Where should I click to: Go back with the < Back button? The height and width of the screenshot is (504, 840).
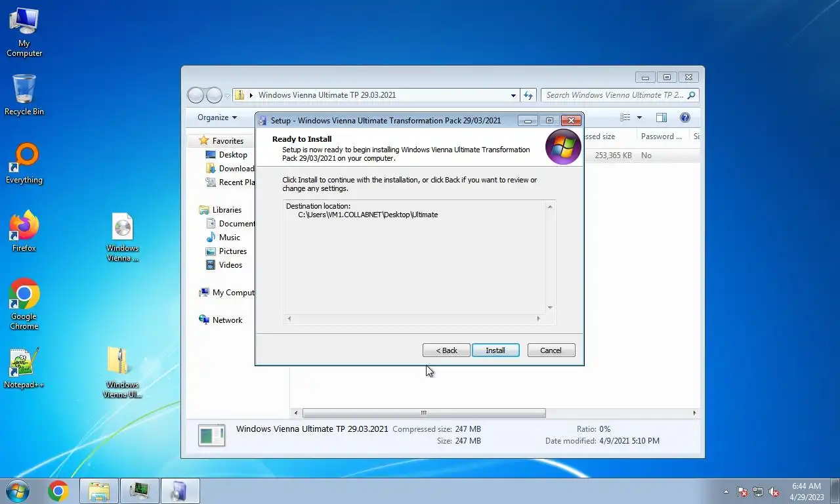pos(446,350)
